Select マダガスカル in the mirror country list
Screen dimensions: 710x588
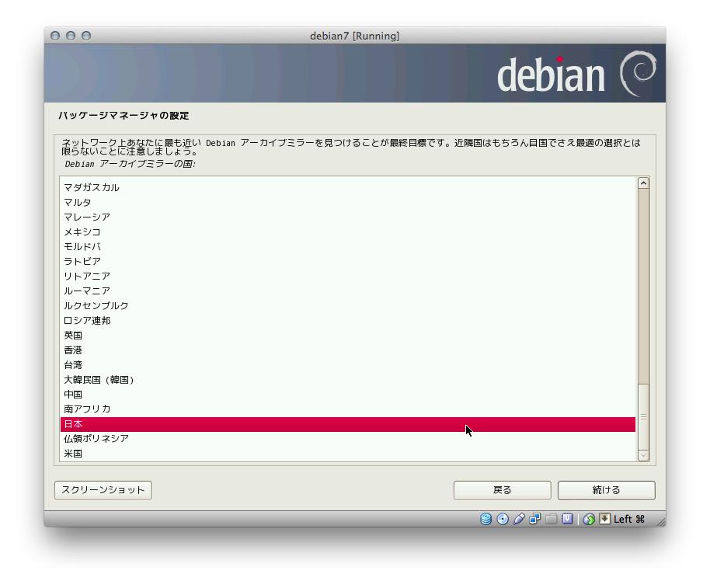pos(348,187)
